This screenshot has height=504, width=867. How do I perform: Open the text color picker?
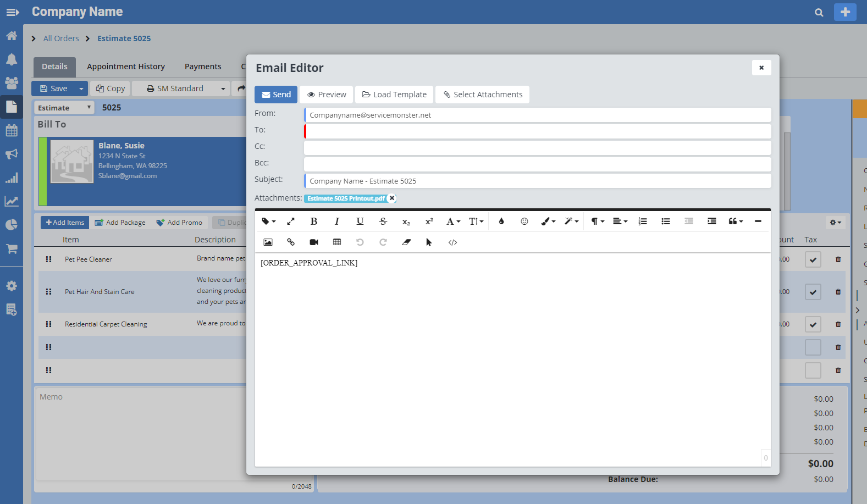coord(501,221)
